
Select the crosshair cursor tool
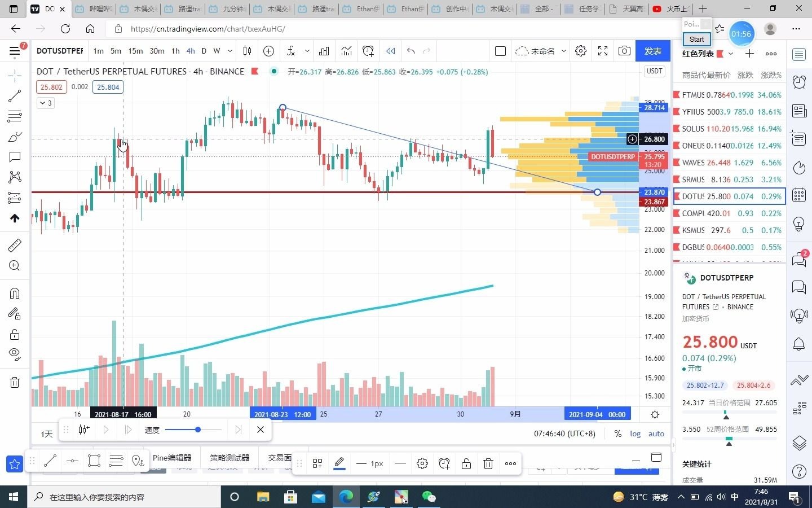(x=15, y=75)
